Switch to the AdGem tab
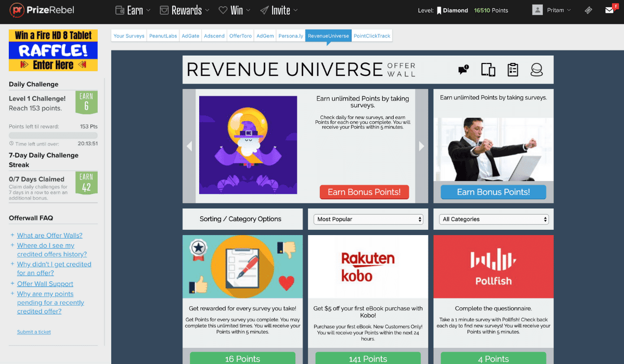This screenshot has height=364, width=624. [265, 36]
